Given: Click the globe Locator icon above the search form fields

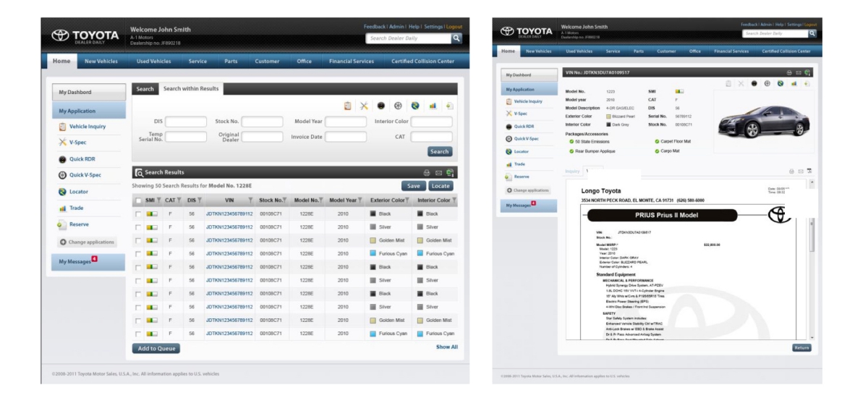Looking at the screenshot, I should click(415, 106).
